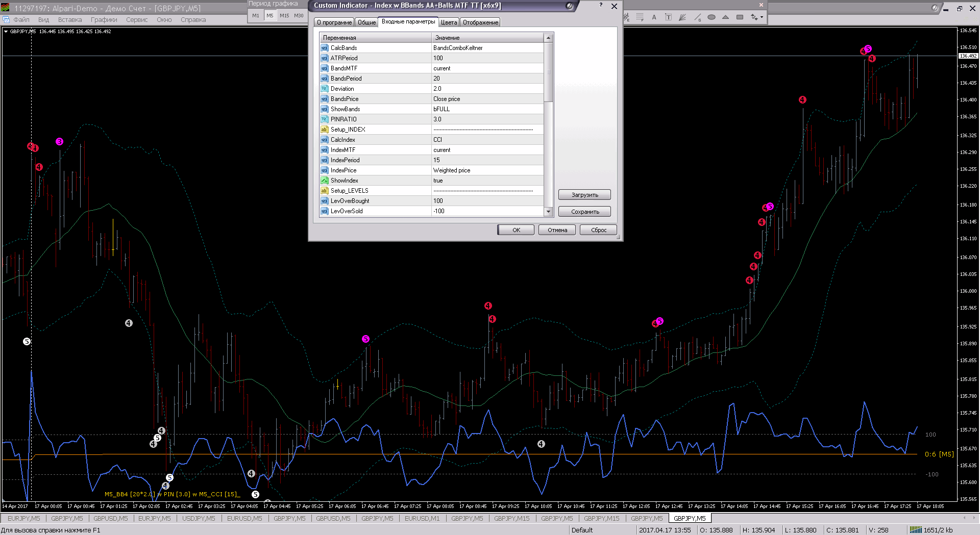
Task: Click the MetaTrader application icon in title bar
Action: (x=6, y=8)
